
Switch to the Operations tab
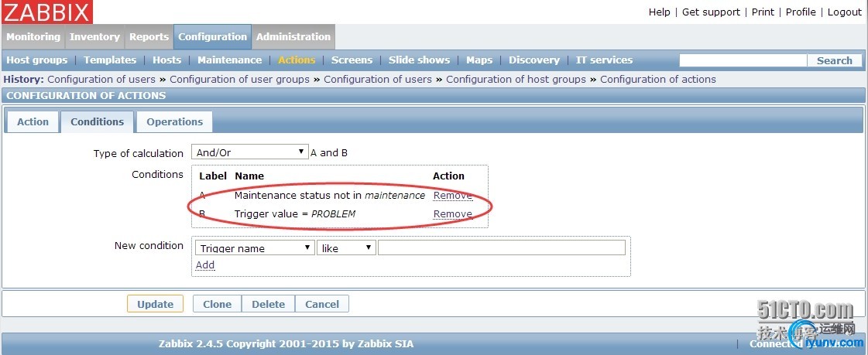(175, 122)
